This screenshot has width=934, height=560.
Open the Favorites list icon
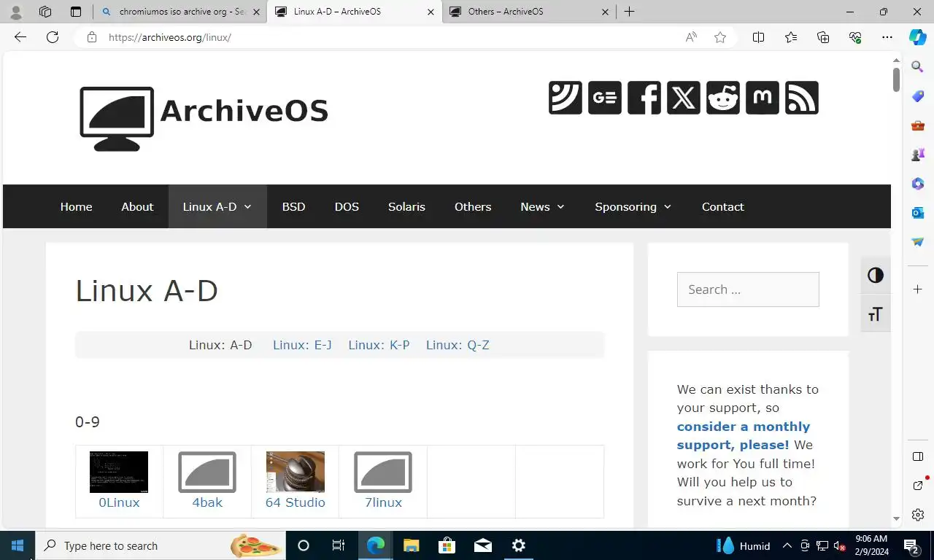(791, 37)
